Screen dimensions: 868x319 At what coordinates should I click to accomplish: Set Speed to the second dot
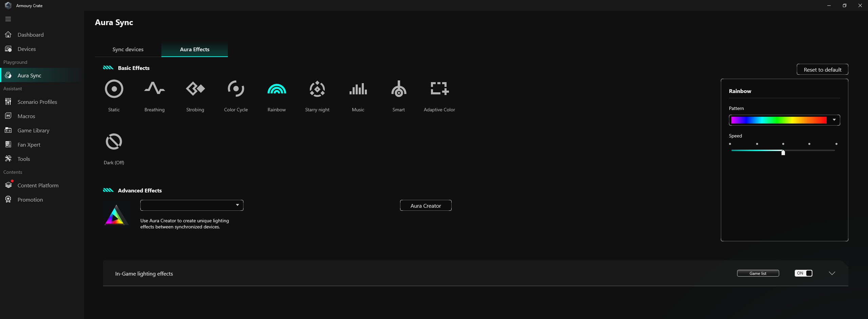[x=757, y=144]
